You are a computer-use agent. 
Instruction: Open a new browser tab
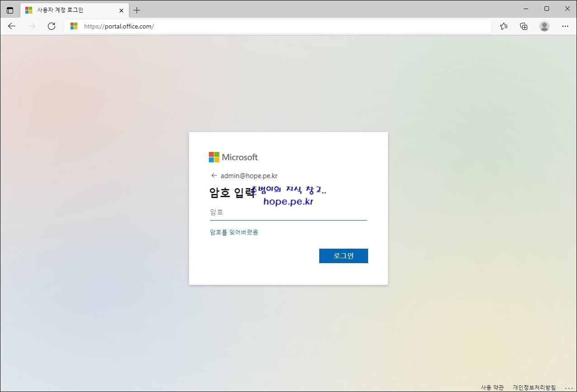tap(137, 10)
